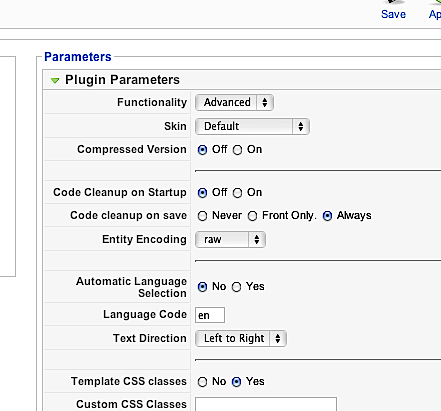Open the Functionality dropdown set to Advanced
441x411 pixels.
[x=234, y=102]
